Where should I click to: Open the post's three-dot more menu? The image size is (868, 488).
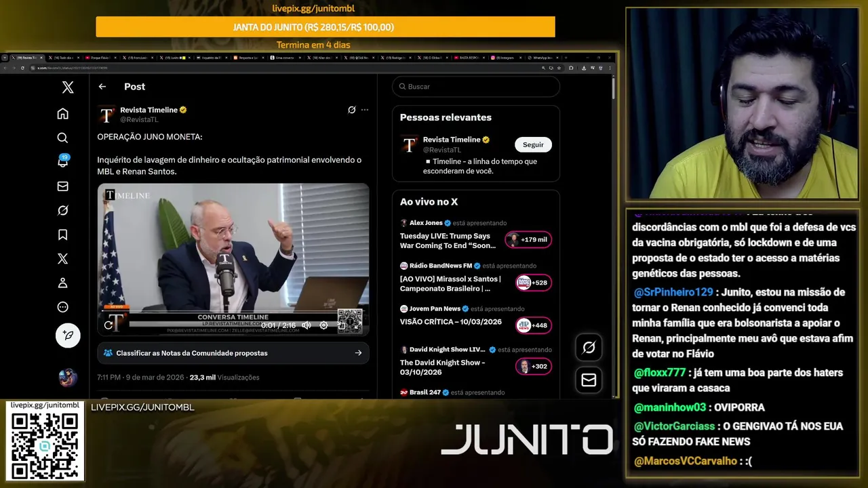[x=365, y=110]
